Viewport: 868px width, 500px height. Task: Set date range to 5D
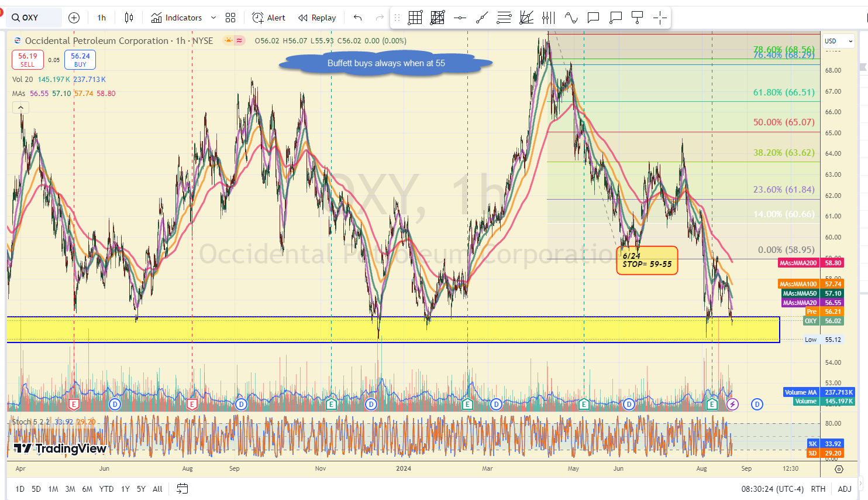coord(36,489)
